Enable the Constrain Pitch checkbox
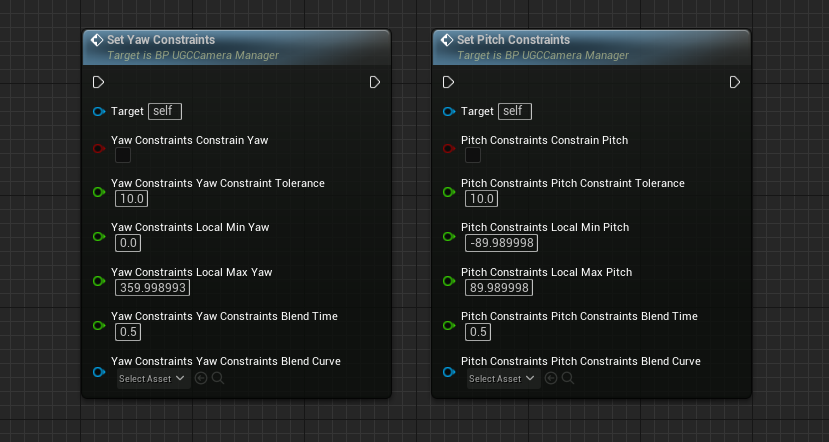 473,155
